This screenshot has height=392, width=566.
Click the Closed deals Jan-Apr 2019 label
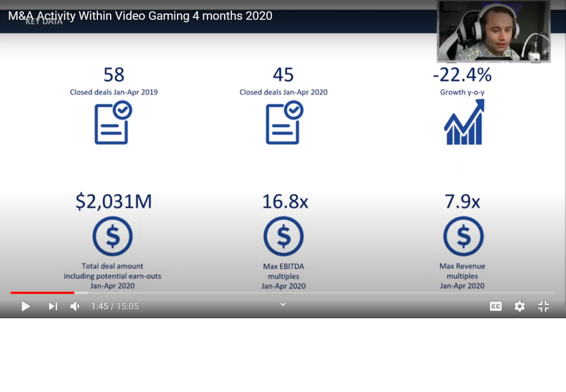pyautogui.click(x=114, y=92)
